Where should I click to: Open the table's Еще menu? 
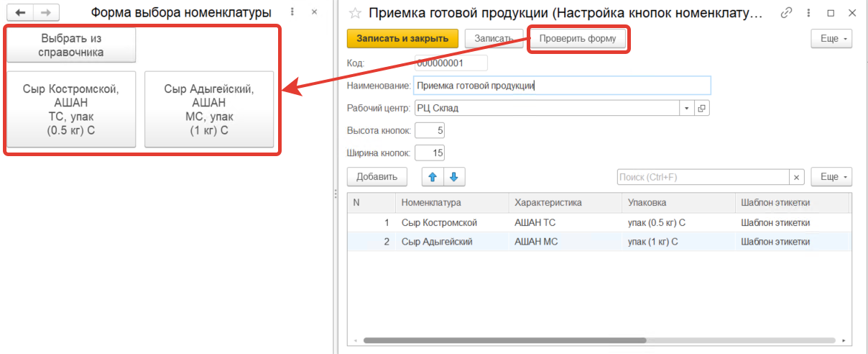[x=831, y=177]
